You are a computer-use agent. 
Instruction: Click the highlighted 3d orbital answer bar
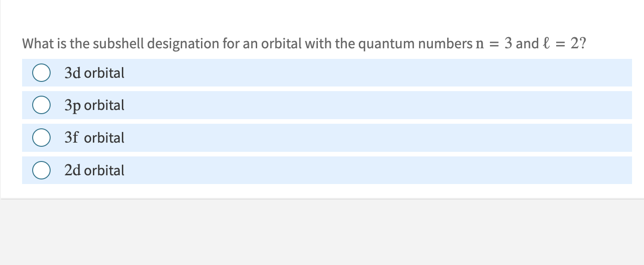point(322,72)
